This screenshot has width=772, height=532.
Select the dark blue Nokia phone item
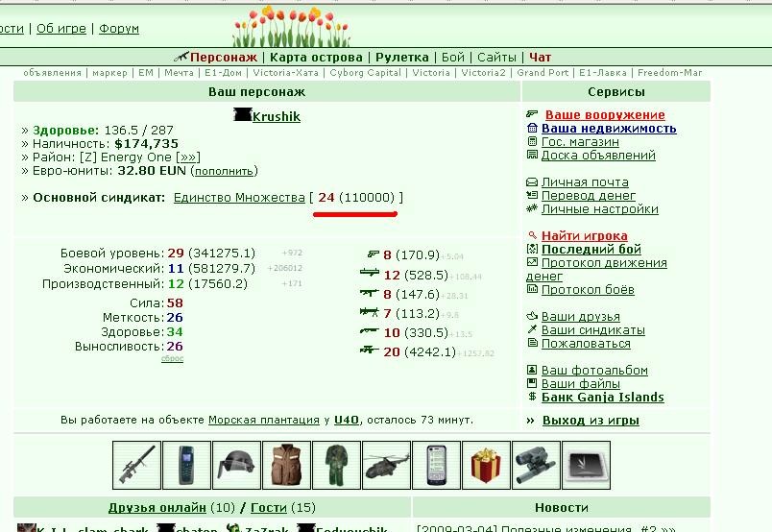[186, 466]
